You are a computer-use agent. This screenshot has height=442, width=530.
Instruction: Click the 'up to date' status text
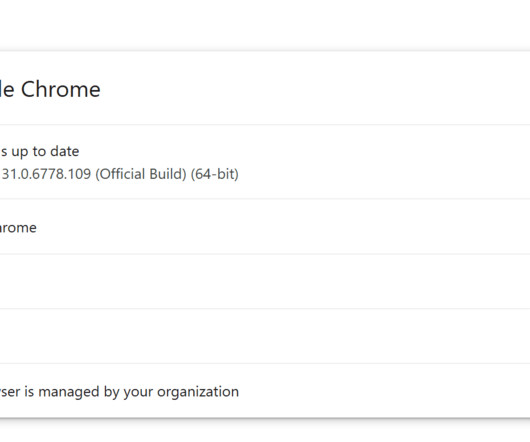pos(45,151)
